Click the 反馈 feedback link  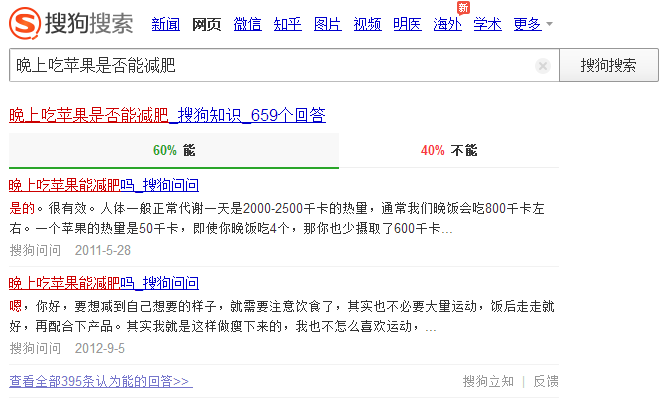545,381
